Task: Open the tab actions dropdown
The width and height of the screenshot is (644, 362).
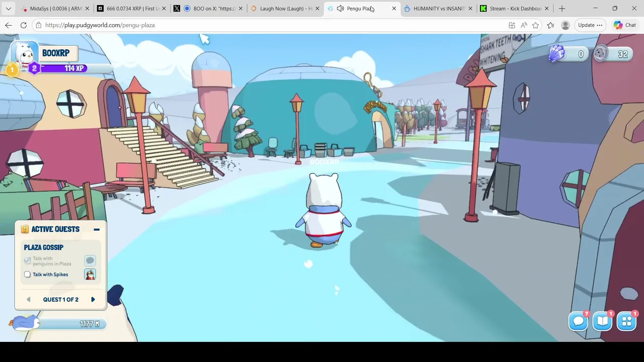Action: (x=9, y=9)
